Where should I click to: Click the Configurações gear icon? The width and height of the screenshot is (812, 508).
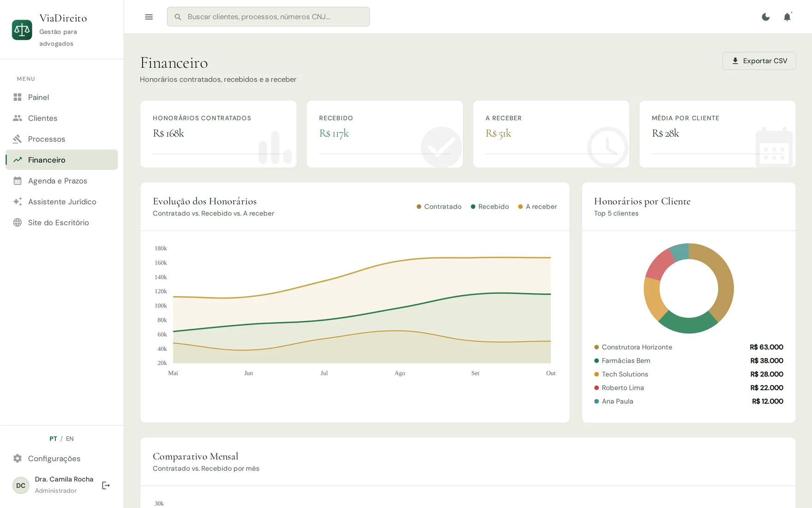click(18, 459)
